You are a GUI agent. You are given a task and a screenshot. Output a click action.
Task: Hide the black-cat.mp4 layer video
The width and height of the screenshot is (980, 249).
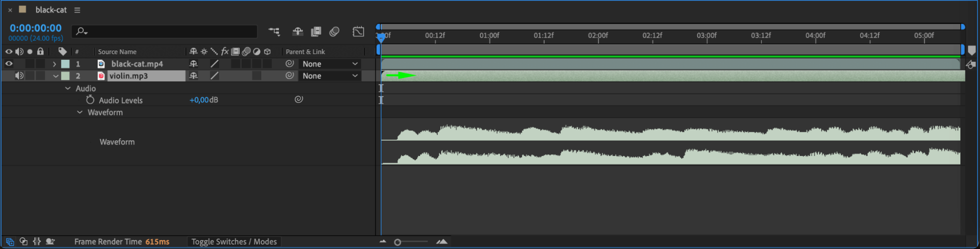[9, 64]
